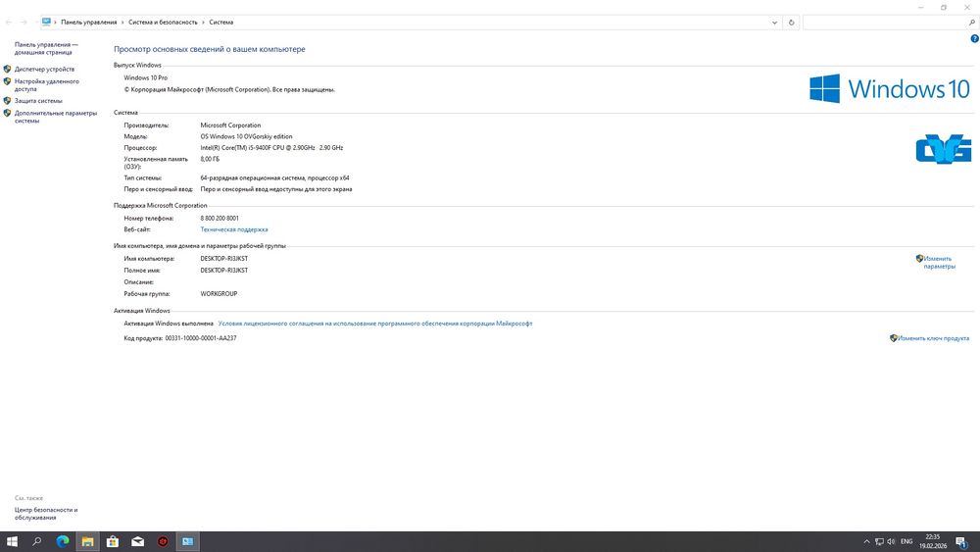Refresh the address bar view
The width and height of the screenshot is (980, 552).
point(791,23)
